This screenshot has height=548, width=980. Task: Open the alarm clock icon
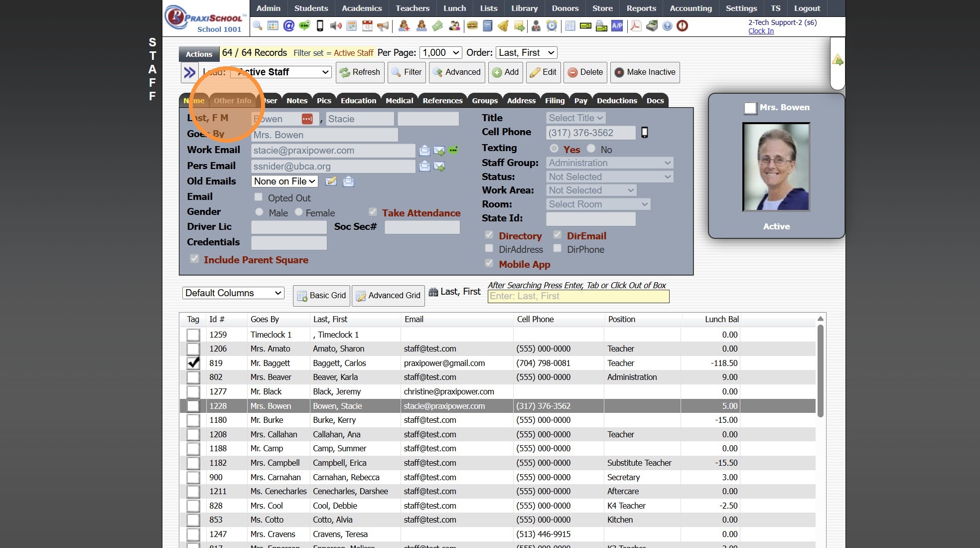pos(552,26)
